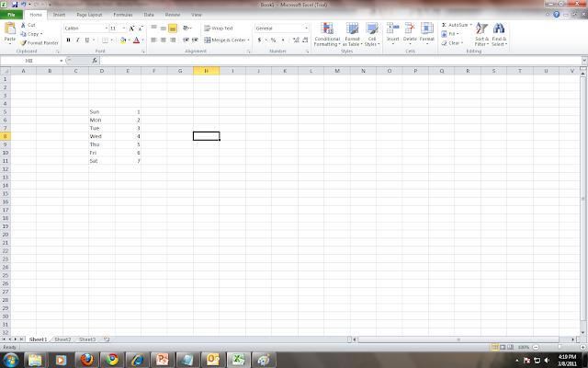Shrink font size with smaller A icon
This screenshot has width=588, height=368.
point(141,29)
